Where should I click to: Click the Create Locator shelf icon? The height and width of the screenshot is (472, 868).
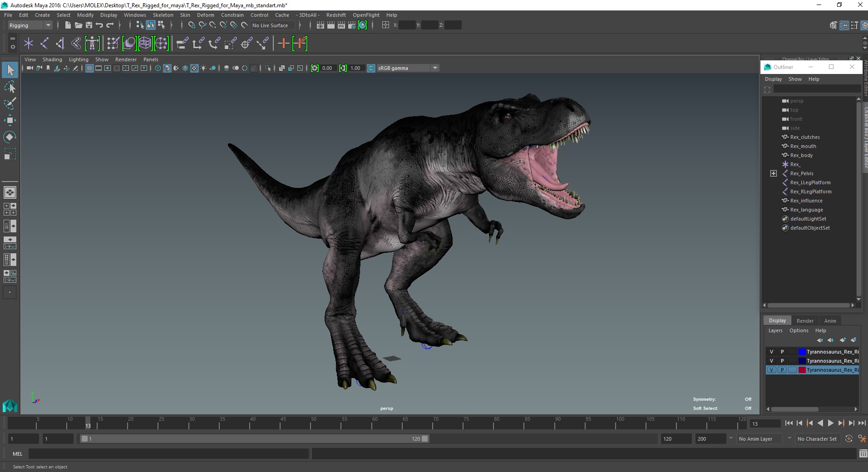(x=29, y=44)
